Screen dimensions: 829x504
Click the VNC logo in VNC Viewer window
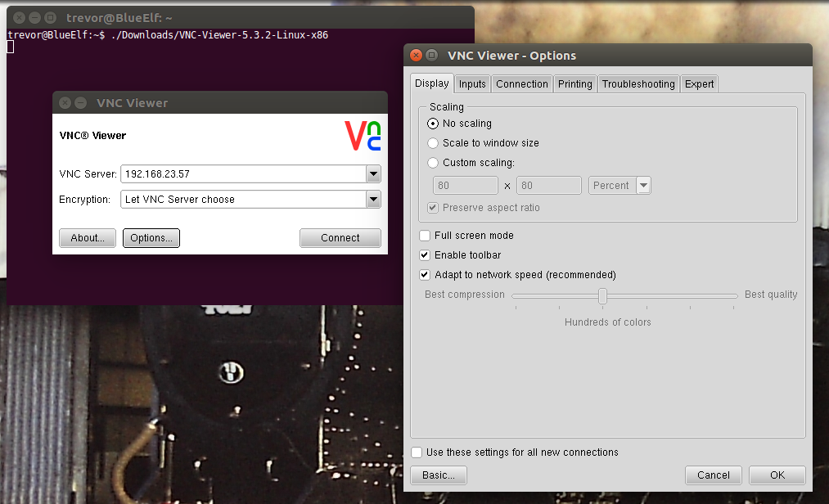click(x=363, y=136)
